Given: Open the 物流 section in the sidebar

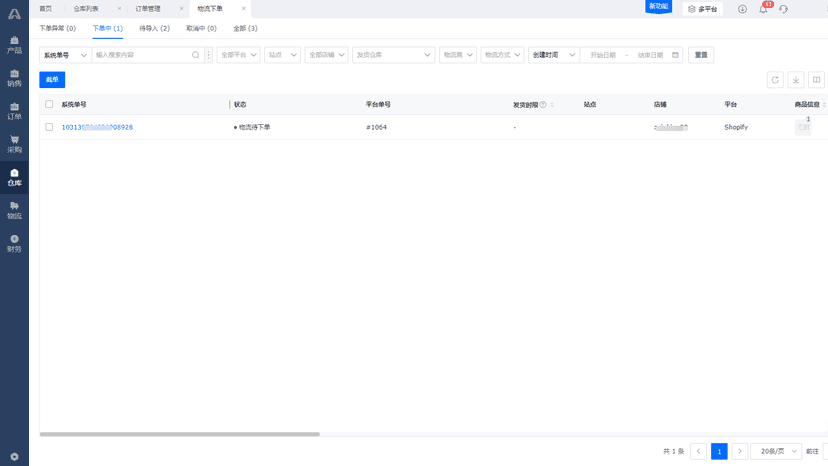Looking at the screenshot, I should click(x=14, y=210).
